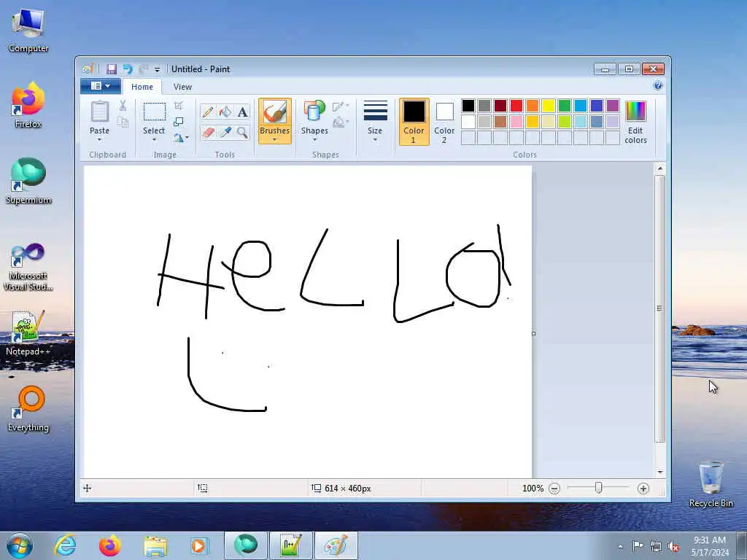This screenshot has width=747, height=560.
Task: Select the Magnifier tool
Action: coord(242,133)
